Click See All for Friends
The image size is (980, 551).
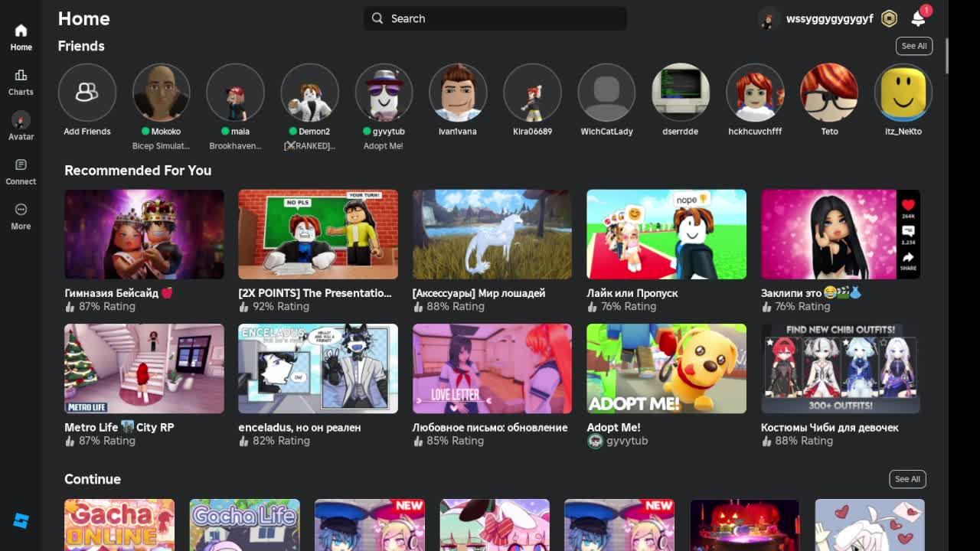pos(914,46)
